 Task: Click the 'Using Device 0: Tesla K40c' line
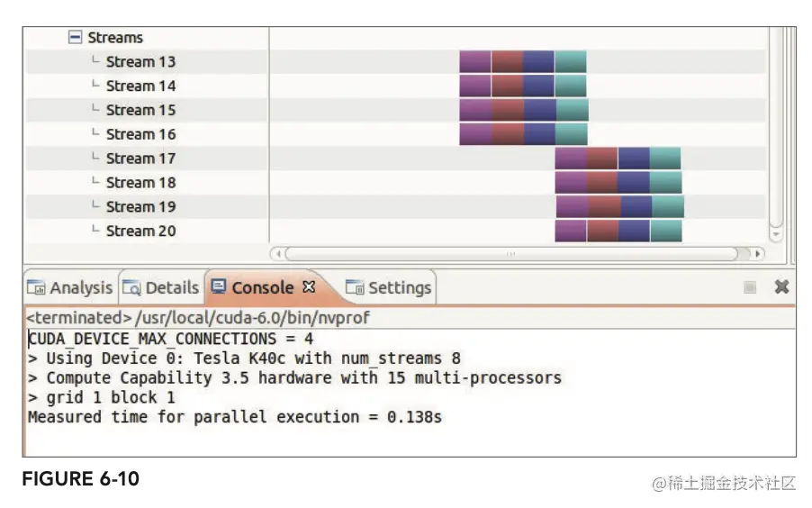tap(244, 358)
